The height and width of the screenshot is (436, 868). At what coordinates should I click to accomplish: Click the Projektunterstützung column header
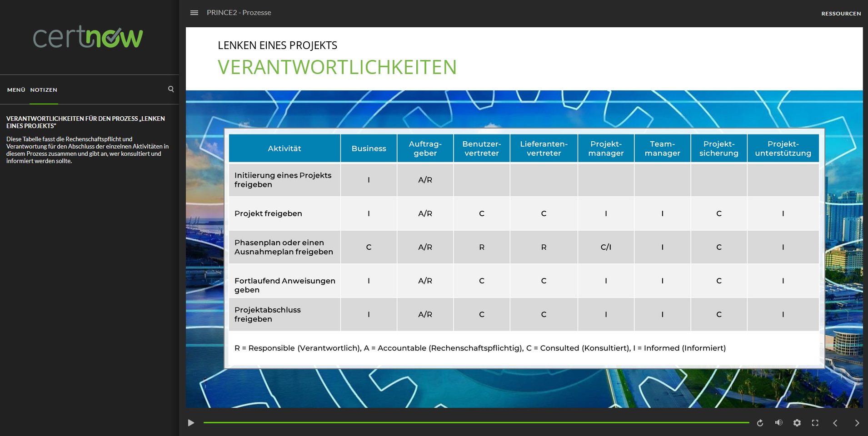coord(783,149)
